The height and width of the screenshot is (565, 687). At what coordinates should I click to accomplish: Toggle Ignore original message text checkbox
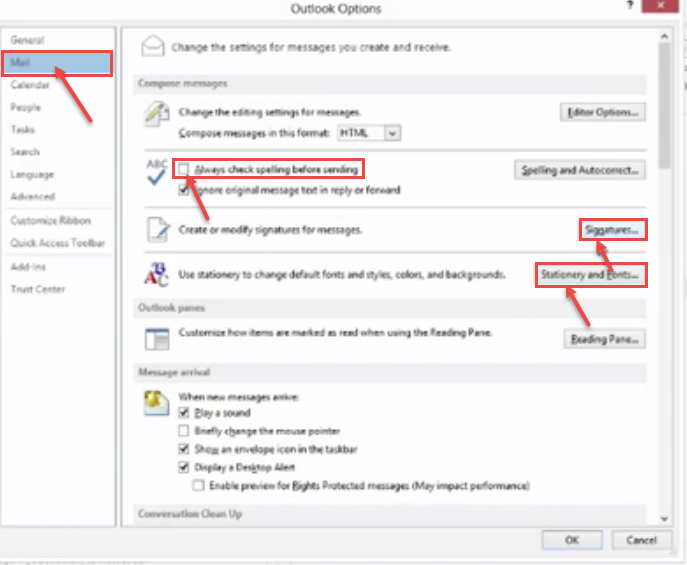click(183, 190)
